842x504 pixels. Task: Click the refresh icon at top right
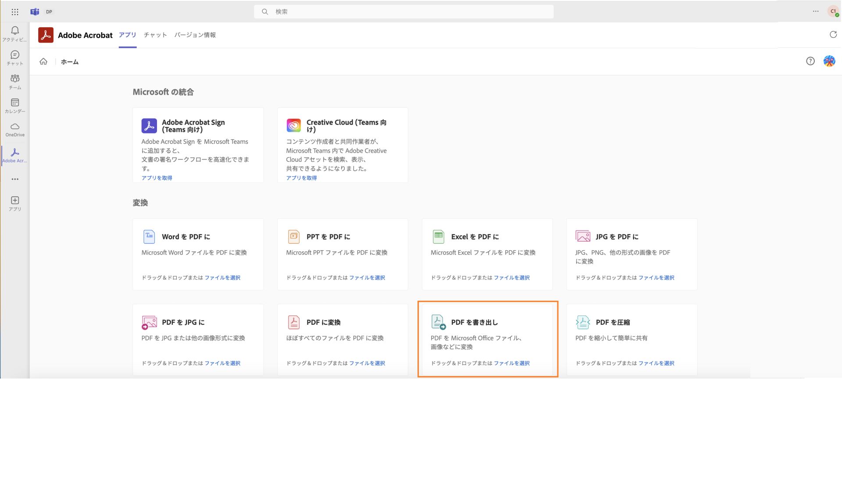pyautogui.click(x=833, y=35)
